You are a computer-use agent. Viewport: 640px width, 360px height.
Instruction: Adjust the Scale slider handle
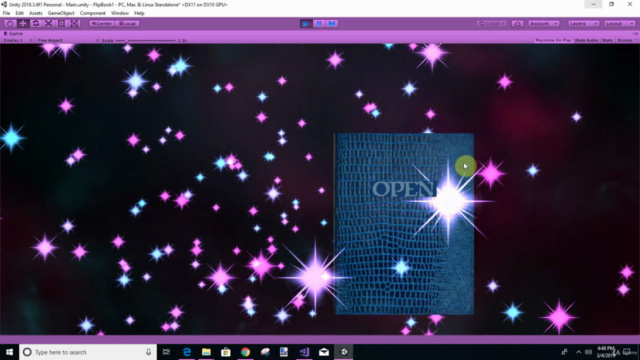tap(127, 40)
